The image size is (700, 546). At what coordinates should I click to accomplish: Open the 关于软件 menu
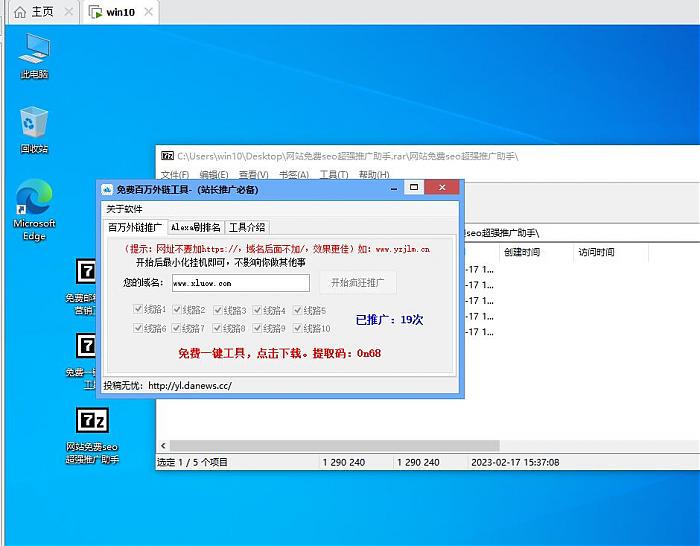coord(125,209)
